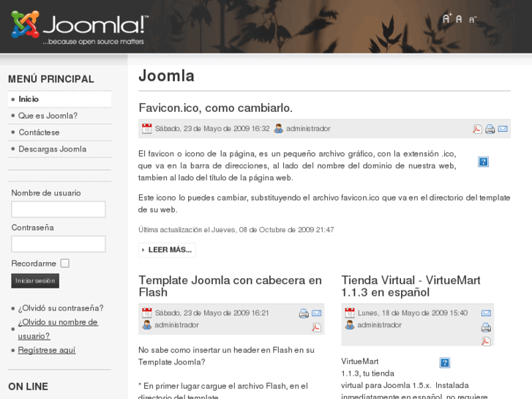The image size is (532, 399).
Task: Open Template Joomla con cabecera en Flash title
Action: coord(230,286)
